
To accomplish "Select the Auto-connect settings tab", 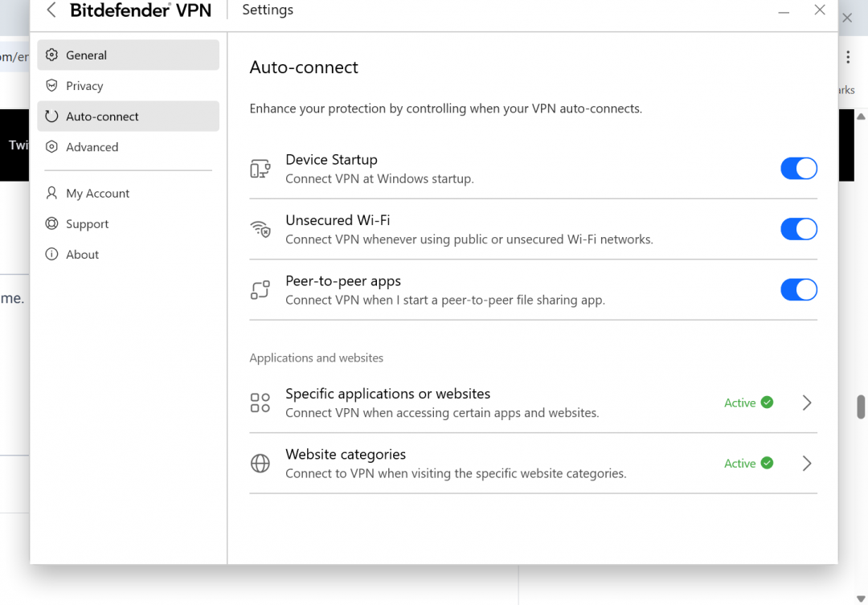I will (129, 117).
